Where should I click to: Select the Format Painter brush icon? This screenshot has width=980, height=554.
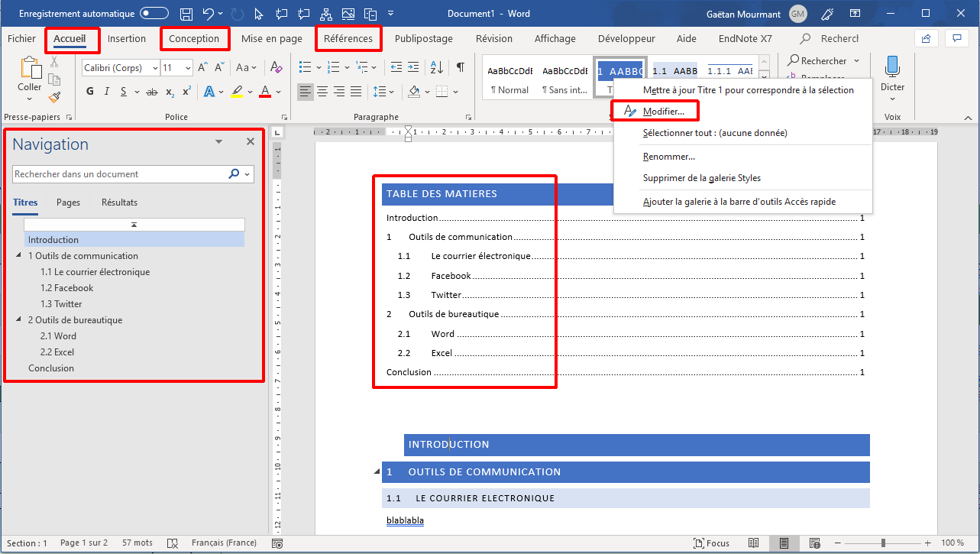(x=54, y=97)
